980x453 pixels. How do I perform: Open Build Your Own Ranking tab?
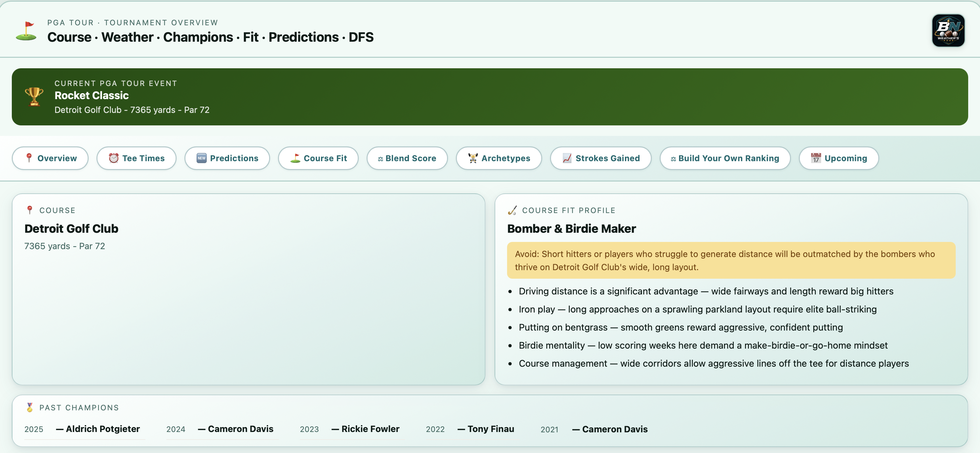tap(725, 158)
